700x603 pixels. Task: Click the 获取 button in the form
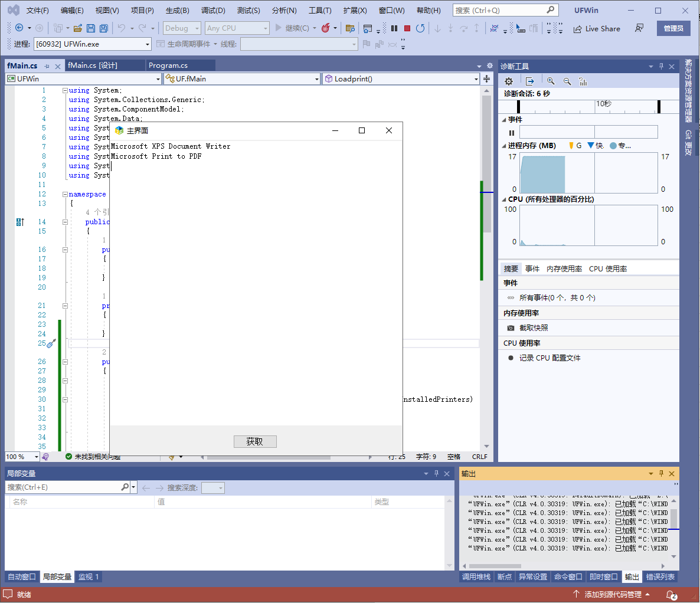pyautogui.click(x=255, y=441)
